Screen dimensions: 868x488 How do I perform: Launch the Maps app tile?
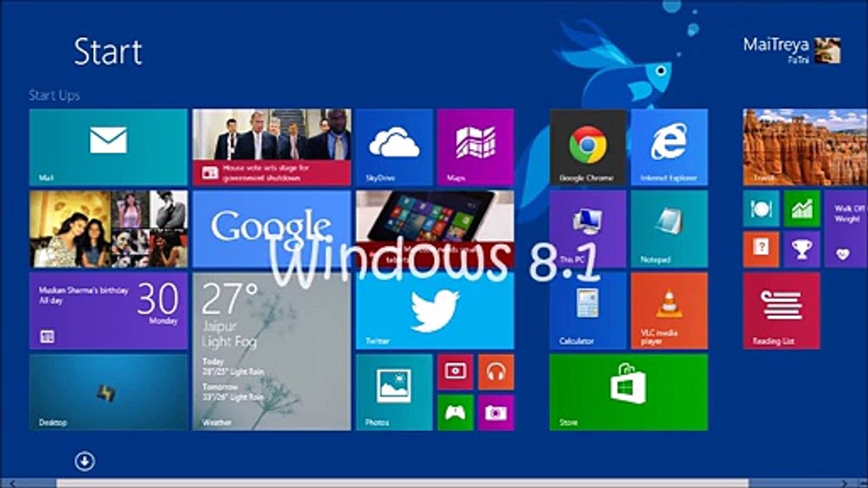point(475,147)
